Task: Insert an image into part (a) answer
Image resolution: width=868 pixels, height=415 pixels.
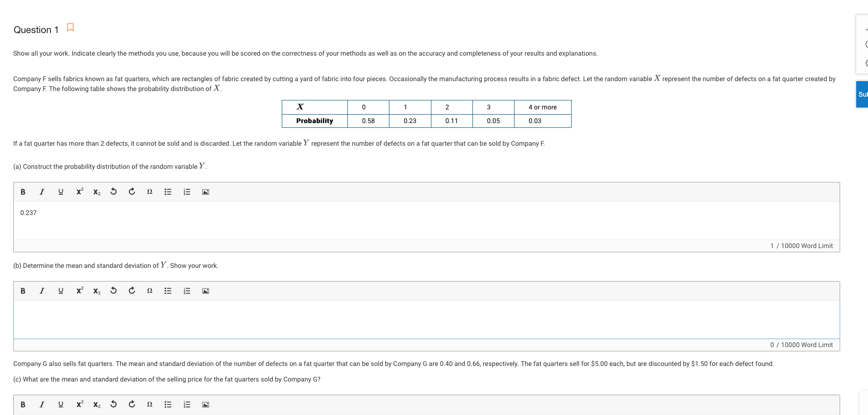Action: [205, 192]
